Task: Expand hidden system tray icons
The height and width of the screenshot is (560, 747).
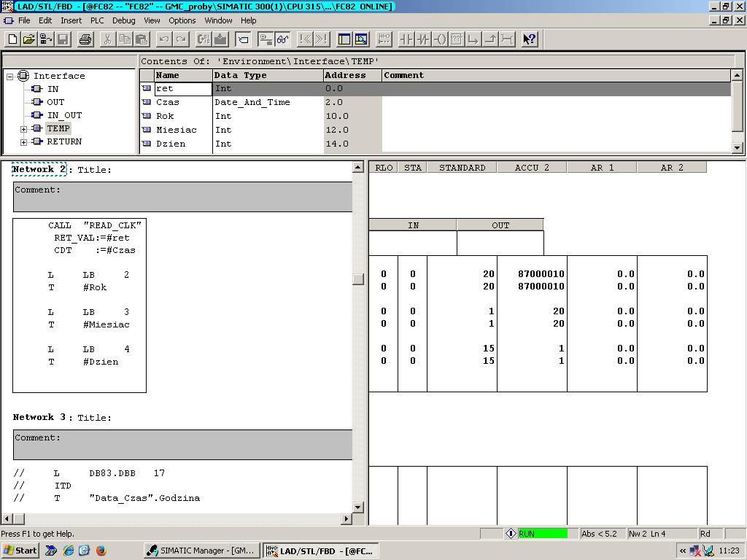Action: (x=683, y=551)
